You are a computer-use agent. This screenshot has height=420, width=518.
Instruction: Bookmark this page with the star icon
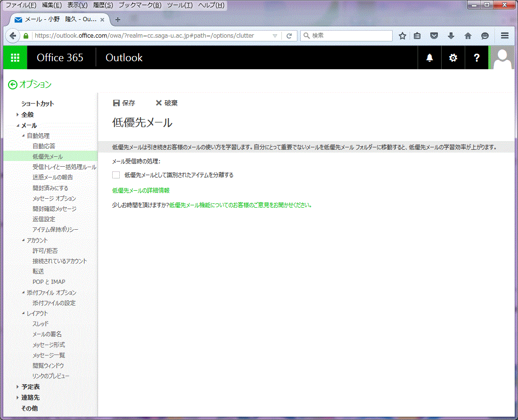(402, 36)
